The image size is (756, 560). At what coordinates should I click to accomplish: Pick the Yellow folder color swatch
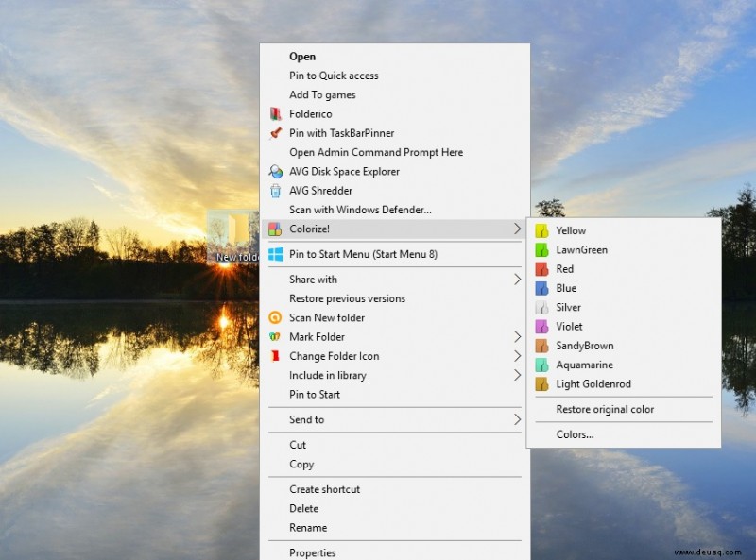tap(541, 230)
